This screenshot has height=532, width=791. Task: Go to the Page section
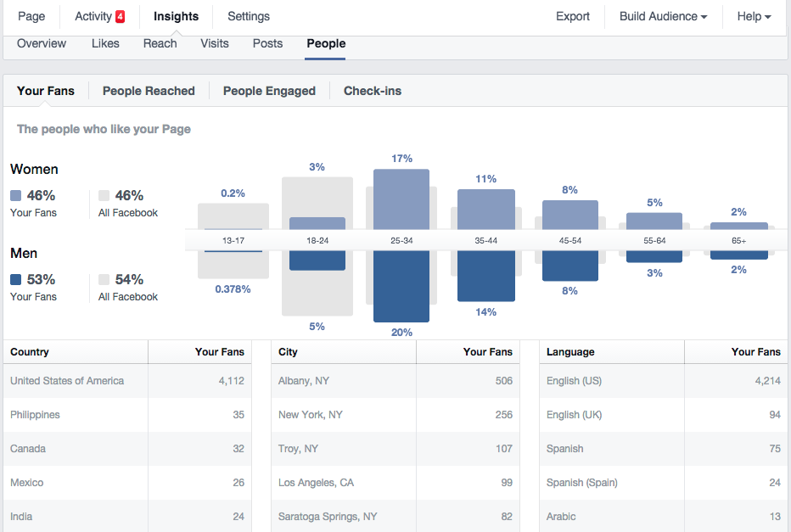[31, 16]
